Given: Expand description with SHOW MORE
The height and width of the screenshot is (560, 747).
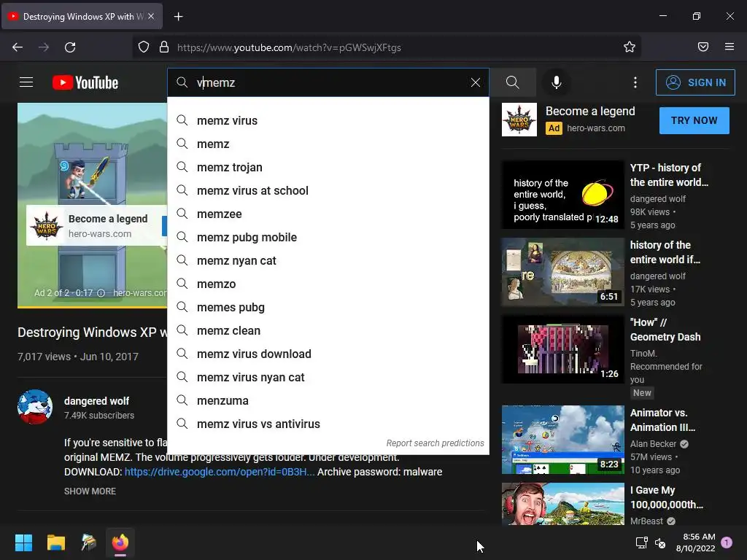Looking at the screenshot, I should [x=90, y=491].
